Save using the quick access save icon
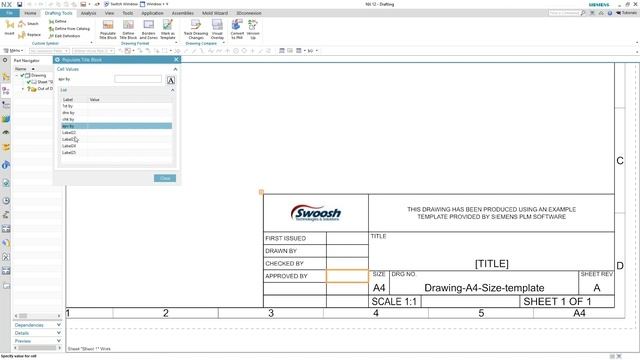This screenshot has height=360, width=640. pos(19,4)
